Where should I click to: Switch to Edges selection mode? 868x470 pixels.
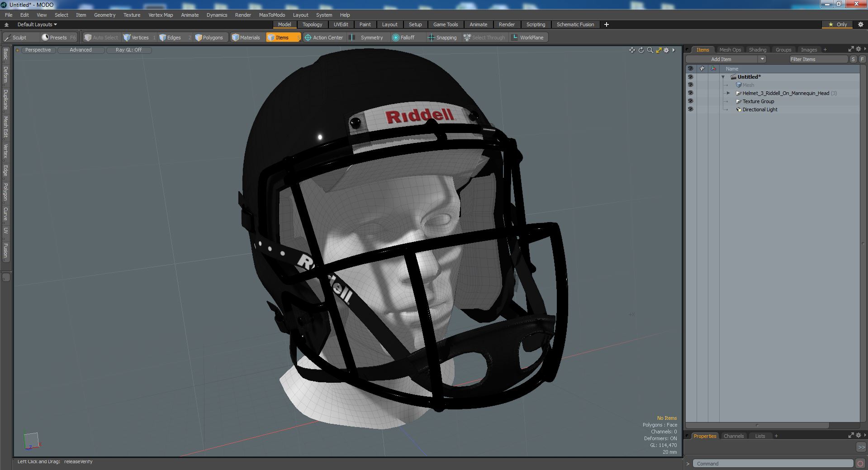(174, 38)
